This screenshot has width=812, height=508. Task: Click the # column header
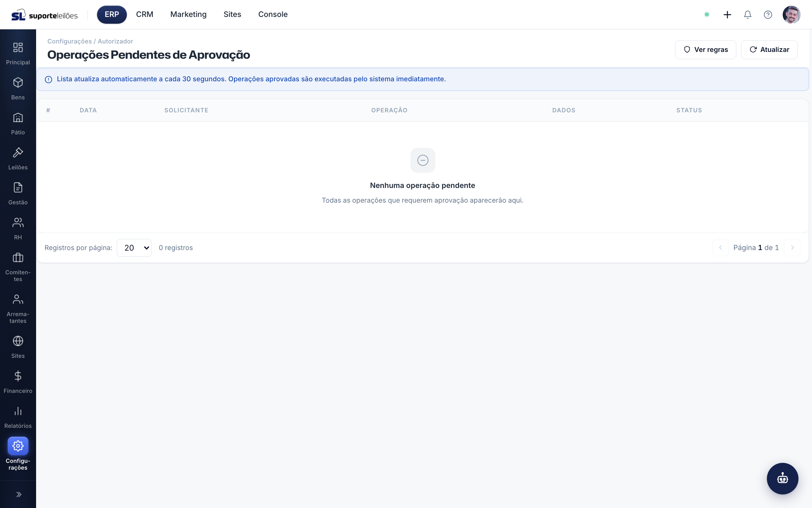tap(48, 110)
